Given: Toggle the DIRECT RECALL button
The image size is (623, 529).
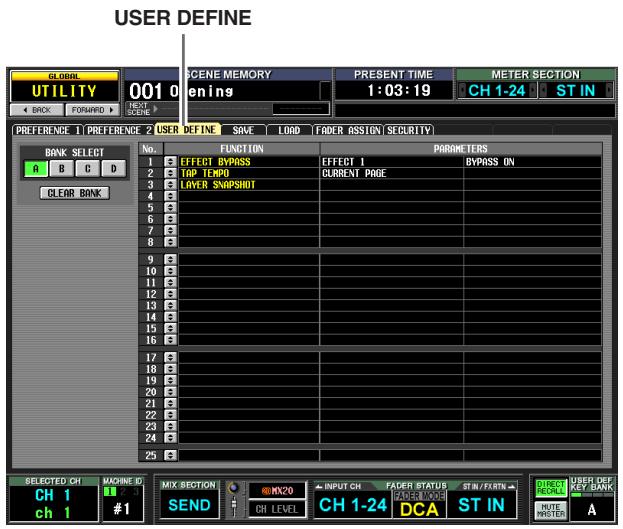Looking at the screenshot, I should (x=550, y=488).
